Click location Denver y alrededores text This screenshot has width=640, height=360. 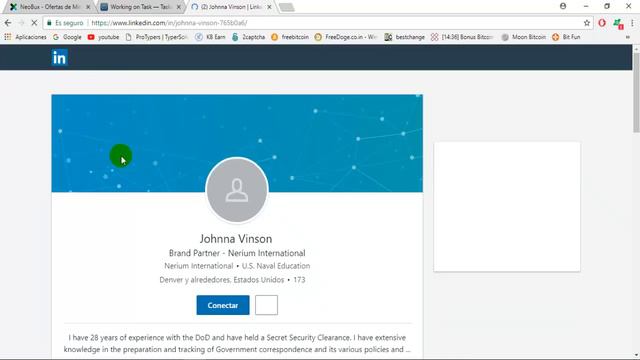(x=222, y=280)
